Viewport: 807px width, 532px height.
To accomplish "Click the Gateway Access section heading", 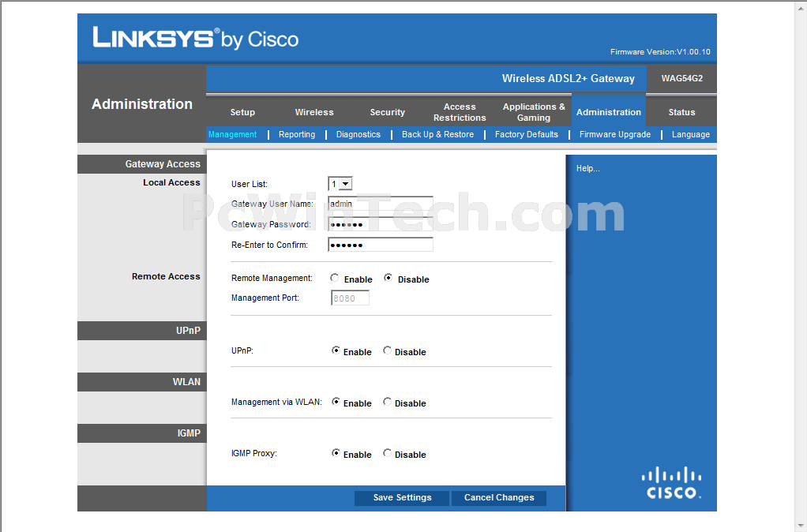I will [x=163, y=163].
